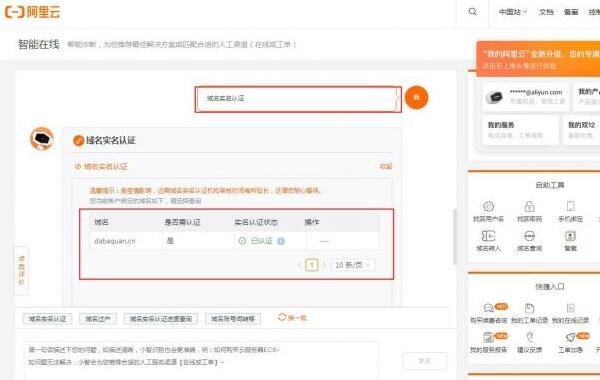Click the orange link icon beside card title
The image size is (600, 380).
coord(78,140)
